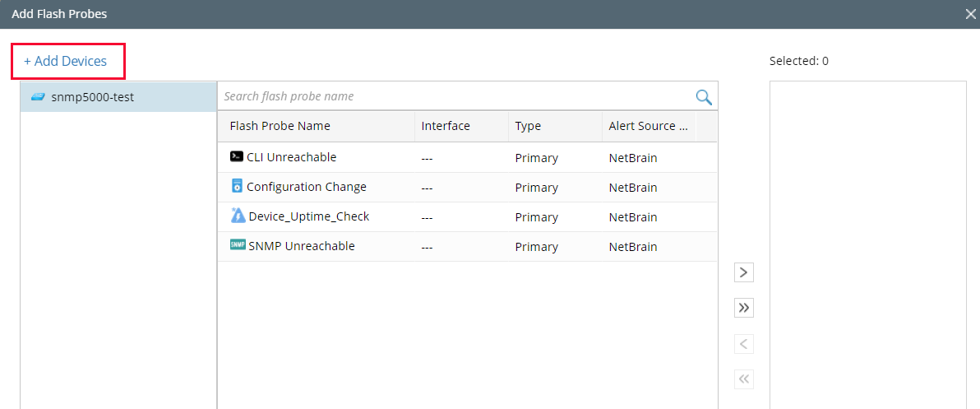
Task: Click Primary in the Device_Uptime_Check row
Action: 536,217
